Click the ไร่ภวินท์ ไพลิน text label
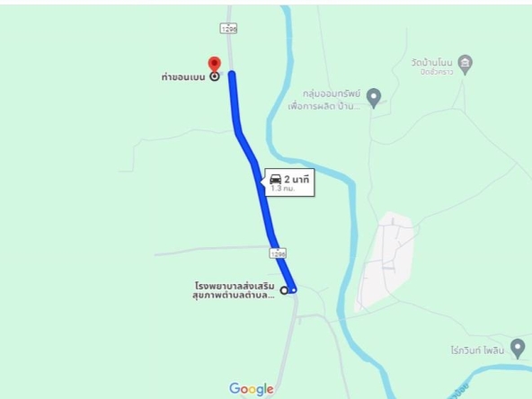 pyautogui.click(x=478, y=350)
